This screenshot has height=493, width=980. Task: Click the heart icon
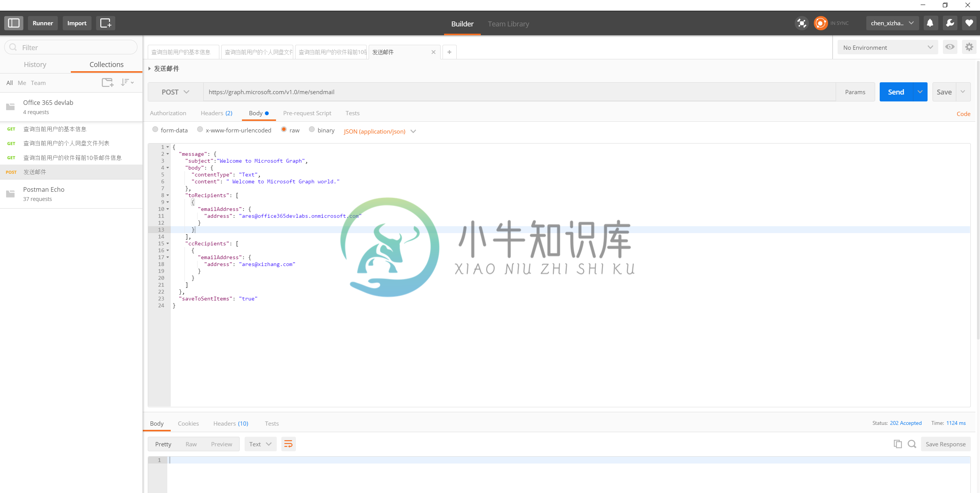point(969,23)
